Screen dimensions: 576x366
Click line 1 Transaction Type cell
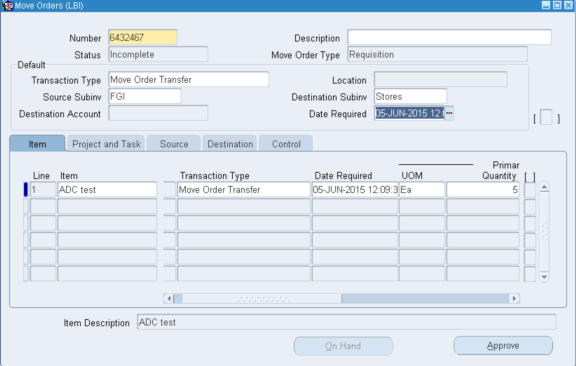[x=244, y=190]
